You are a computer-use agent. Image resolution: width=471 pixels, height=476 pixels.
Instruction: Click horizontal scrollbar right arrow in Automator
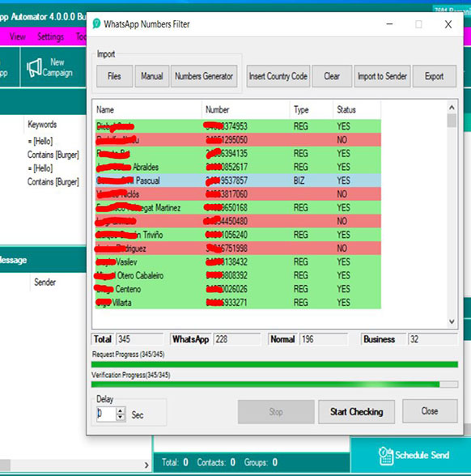coord(146,465)
